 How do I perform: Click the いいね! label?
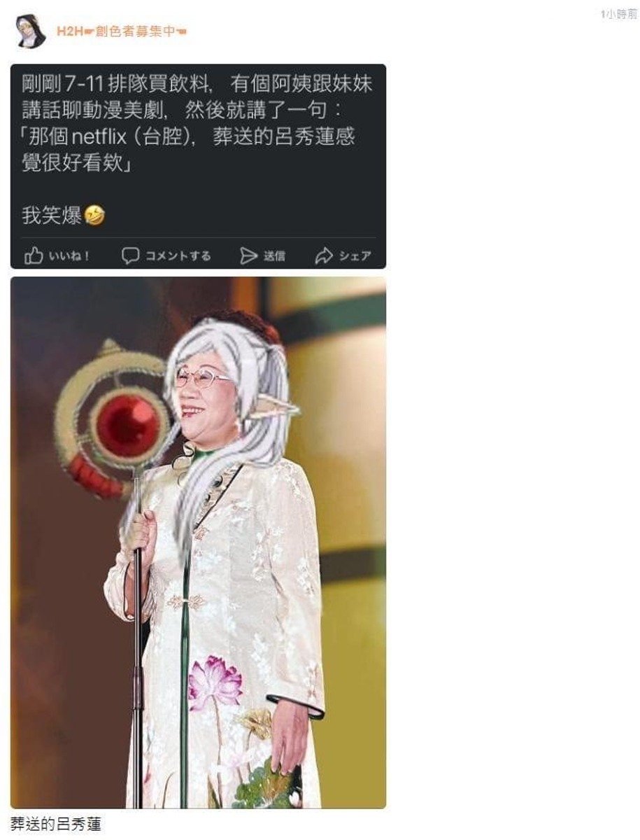[69, 256]
